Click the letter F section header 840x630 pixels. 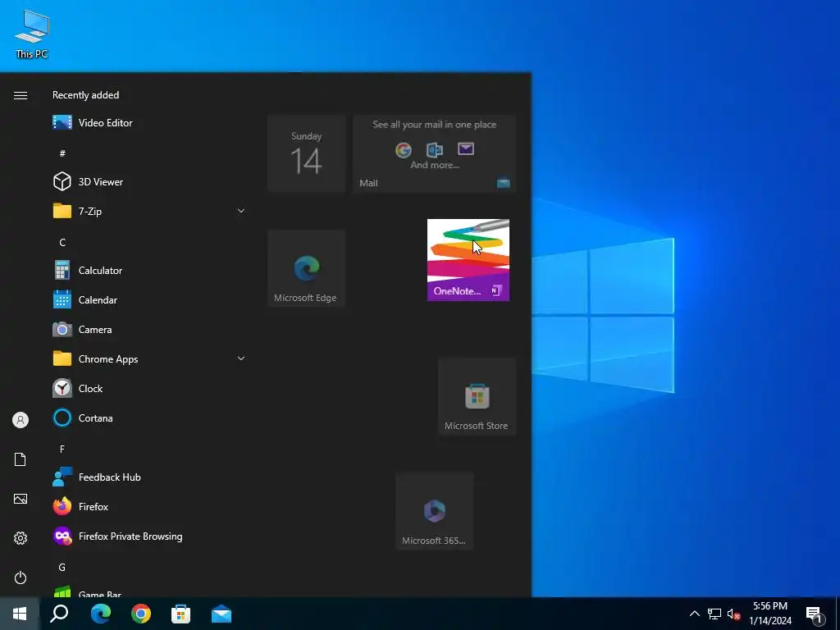tap(62, 449)
